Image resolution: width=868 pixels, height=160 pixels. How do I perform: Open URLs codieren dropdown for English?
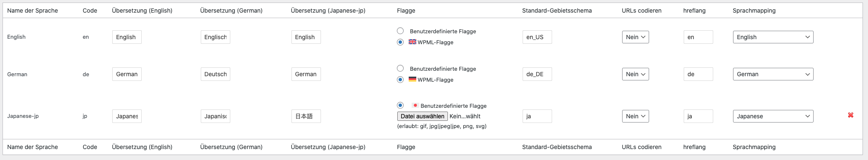pyautogui.click(x=635, y=37)
